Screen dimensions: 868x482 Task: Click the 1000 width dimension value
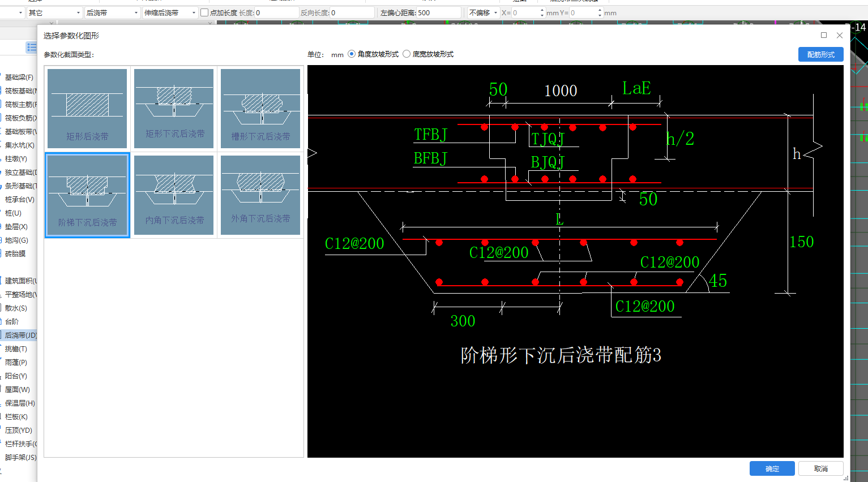point(561,91)
